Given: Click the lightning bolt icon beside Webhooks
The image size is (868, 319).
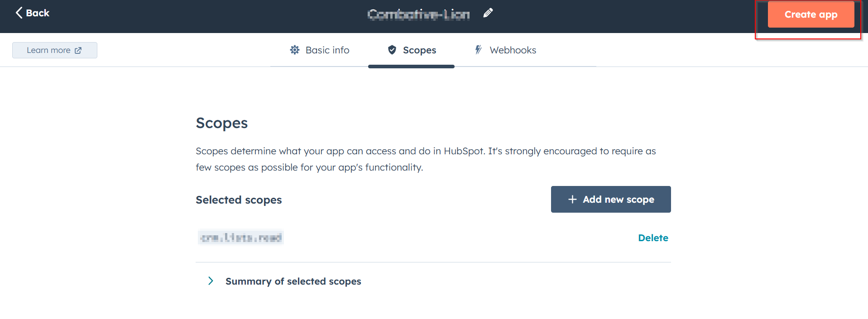Looking at the screenshot, I should coord(478,50).
